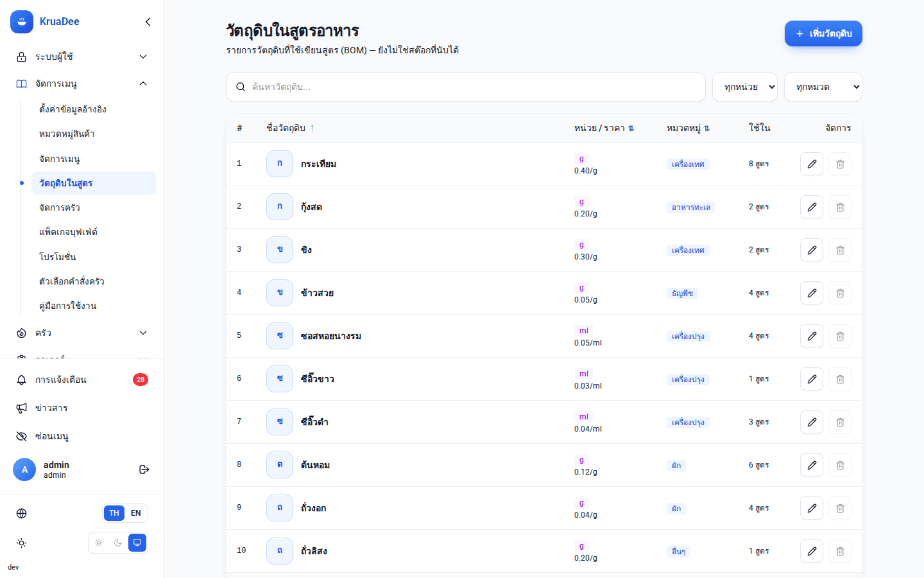Delete the ข้าวสวย ingredient row

[840, 293]
